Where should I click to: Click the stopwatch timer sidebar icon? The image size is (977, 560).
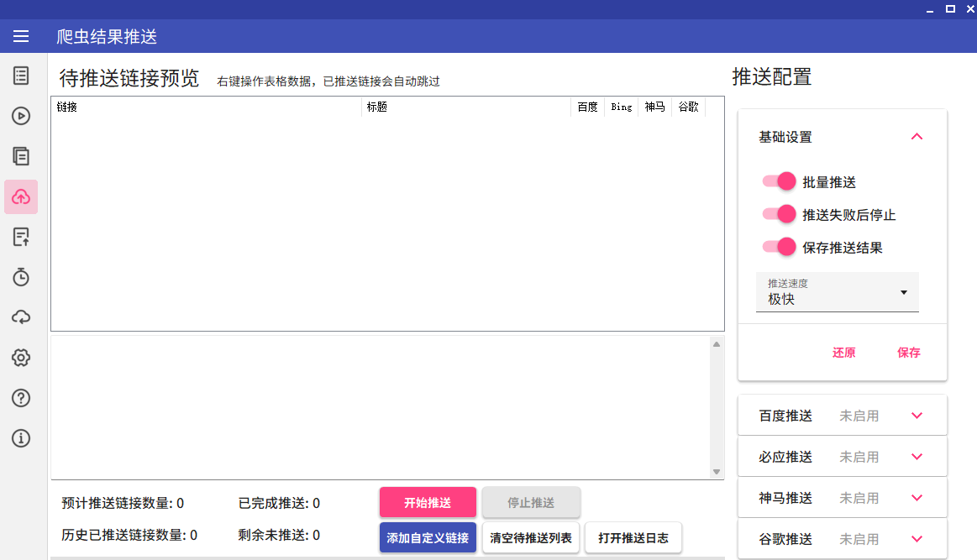pos(21,277)
